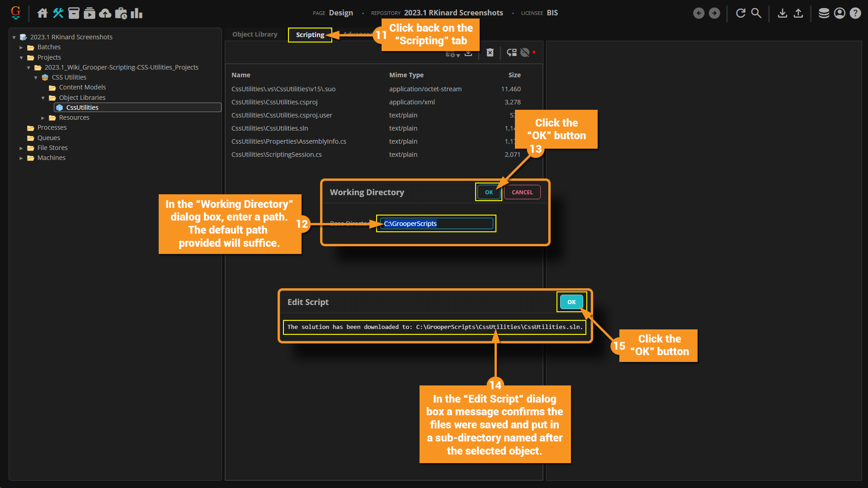This screenshot has width=868, height=488.
Task: Click the C:\GrooperScripts path input field
Action: 436,224
